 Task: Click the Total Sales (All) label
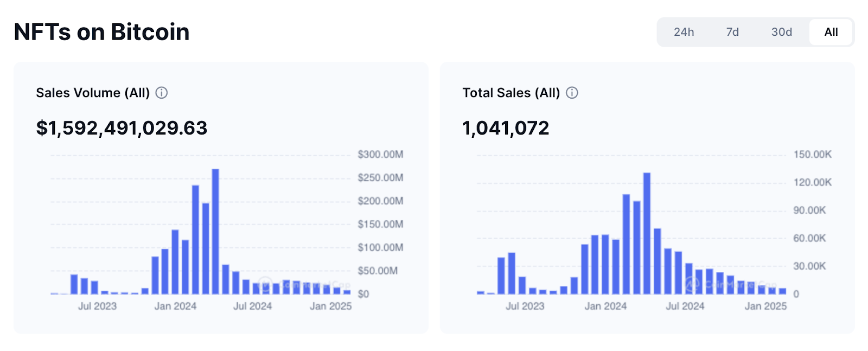[x=511, y=93]
